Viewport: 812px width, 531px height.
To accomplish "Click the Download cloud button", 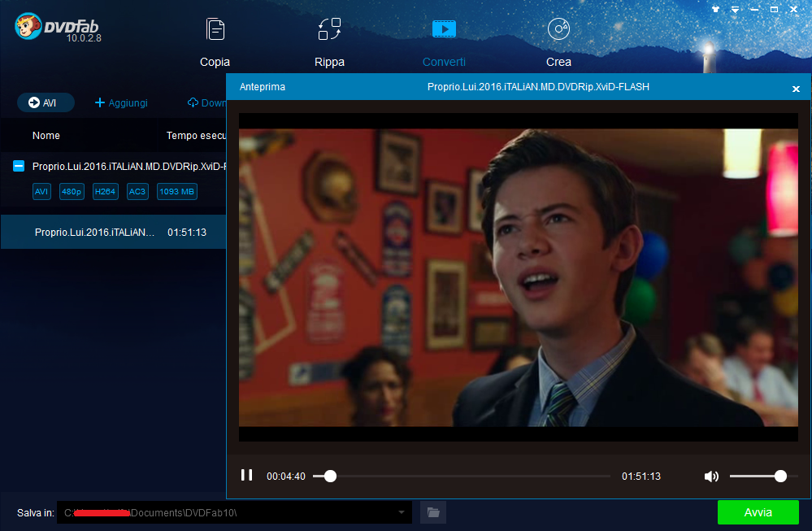I will tap(206, 102).
